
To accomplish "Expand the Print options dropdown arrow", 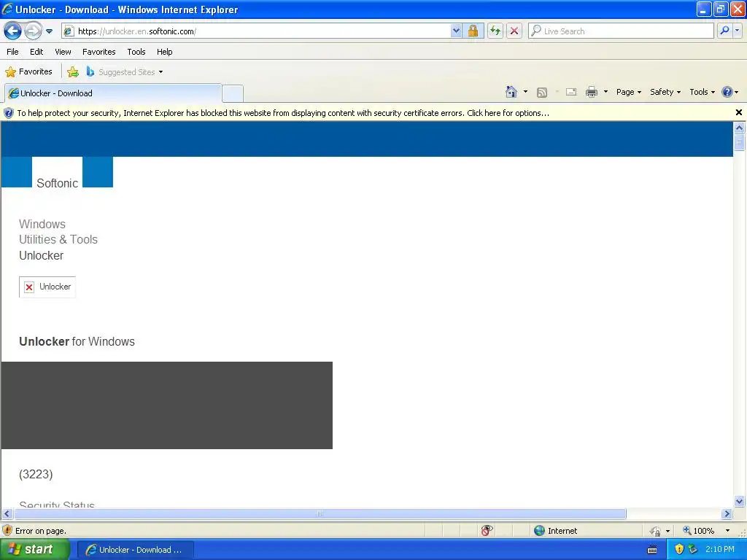I will pyautogui.click(x=605, y=92).
